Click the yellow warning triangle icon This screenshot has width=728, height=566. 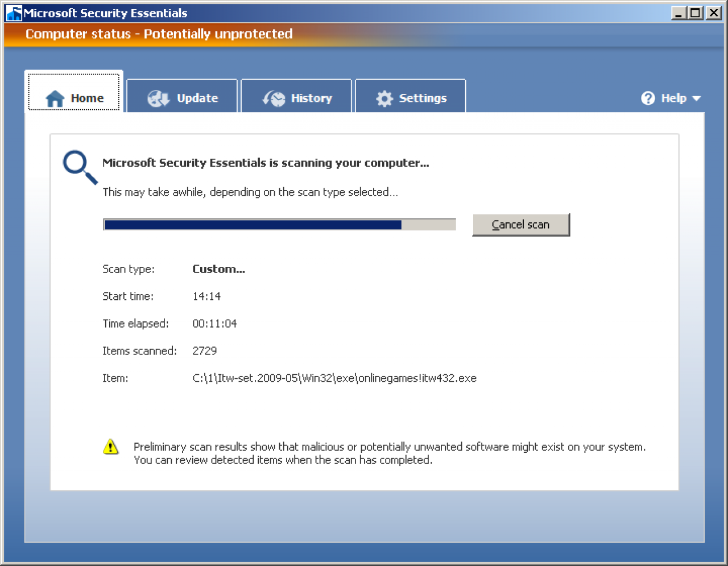click(x=111, y=447)
